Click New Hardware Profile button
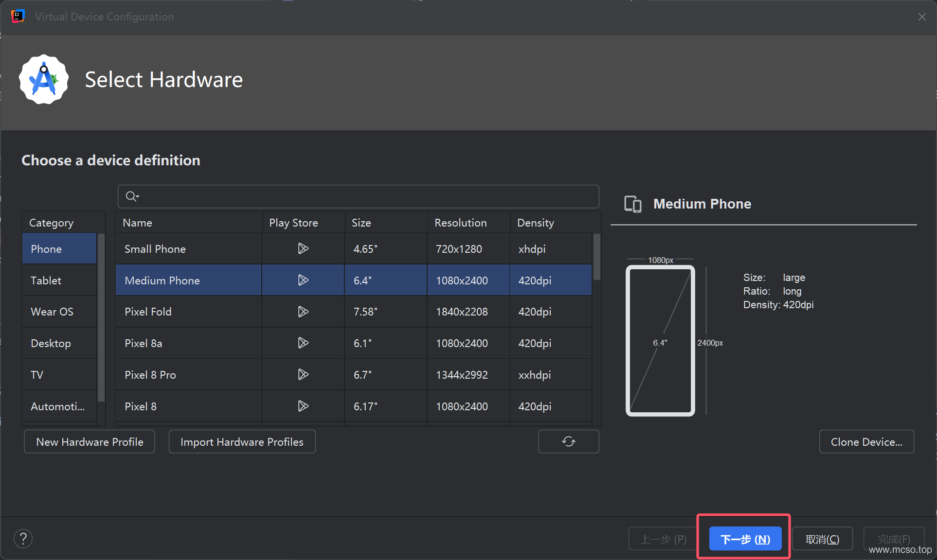 click(90, 441)
